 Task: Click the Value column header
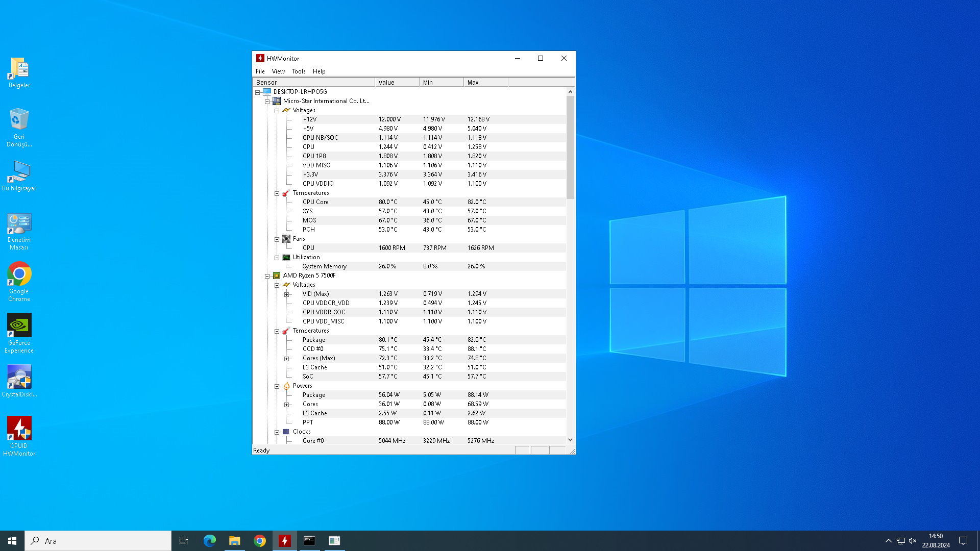[x=397, y=82]
